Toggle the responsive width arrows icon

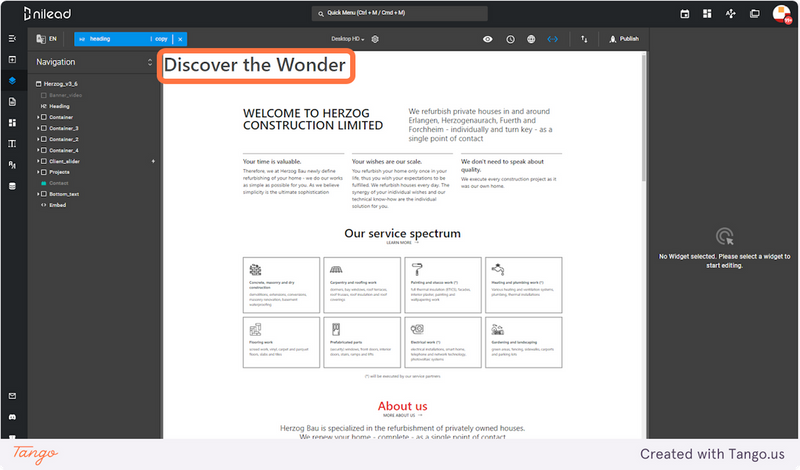click(x=553, y=39)
